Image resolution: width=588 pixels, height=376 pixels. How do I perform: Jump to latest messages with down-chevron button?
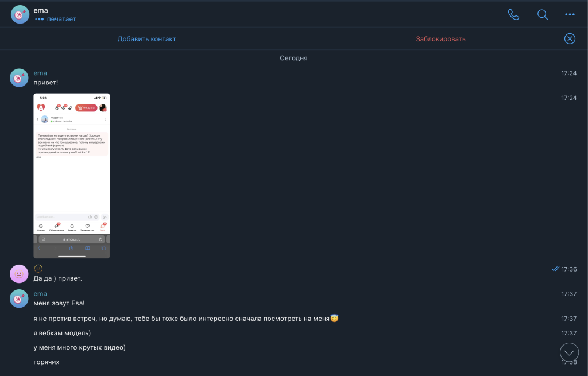[x=569, y=352]
